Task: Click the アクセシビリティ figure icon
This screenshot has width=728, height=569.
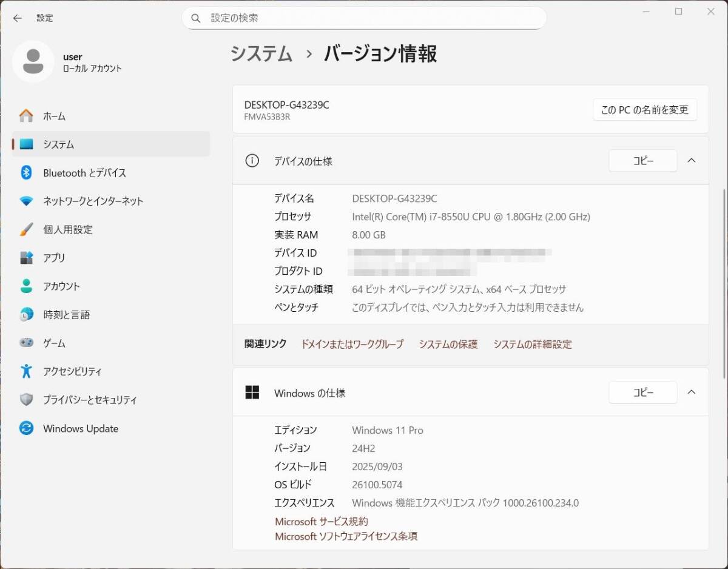Action: pos(26,371)
